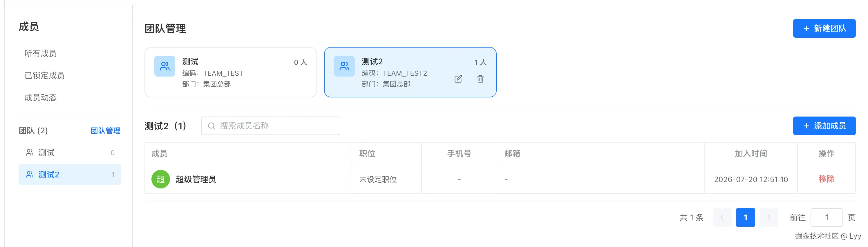
Task: Go to next page arrow
Action: tap(768, 217)
